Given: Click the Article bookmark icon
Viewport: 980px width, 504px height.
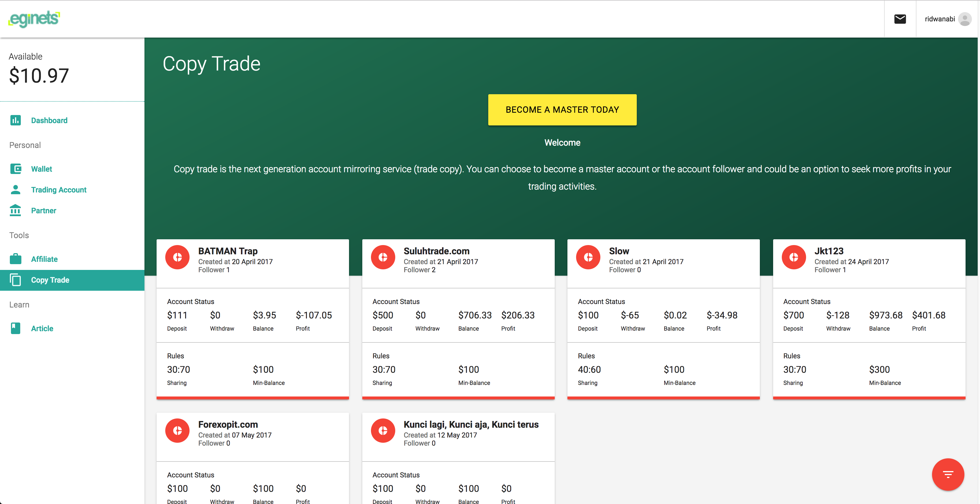Looking at the screenshot, I should 16,328.
